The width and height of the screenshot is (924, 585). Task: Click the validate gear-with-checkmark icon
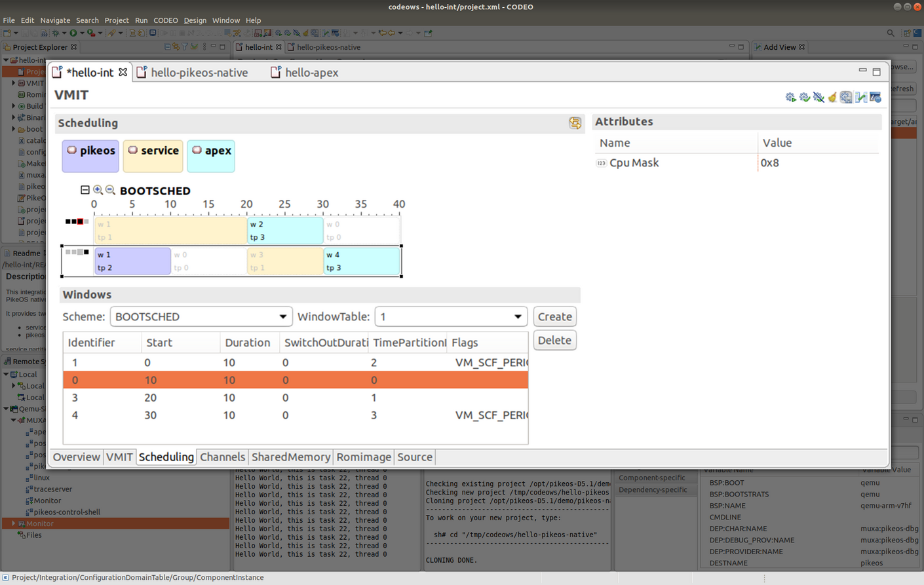click(804, 96)
